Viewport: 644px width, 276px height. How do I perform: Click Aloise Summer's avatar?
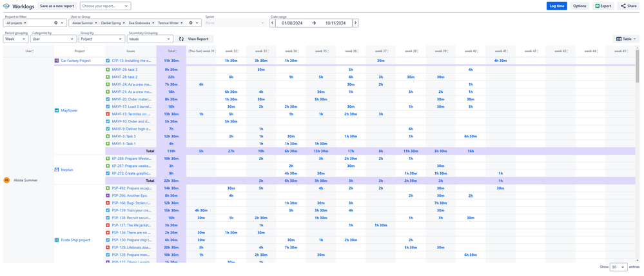point(6,180)
